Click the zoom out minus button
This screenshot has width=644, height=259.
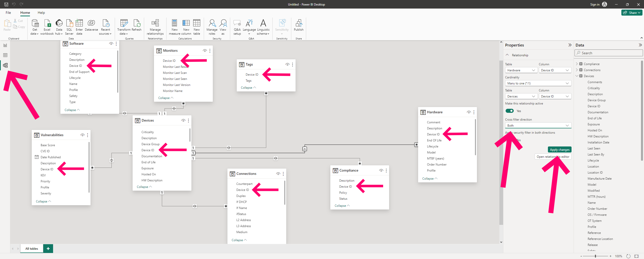point(581,256)
